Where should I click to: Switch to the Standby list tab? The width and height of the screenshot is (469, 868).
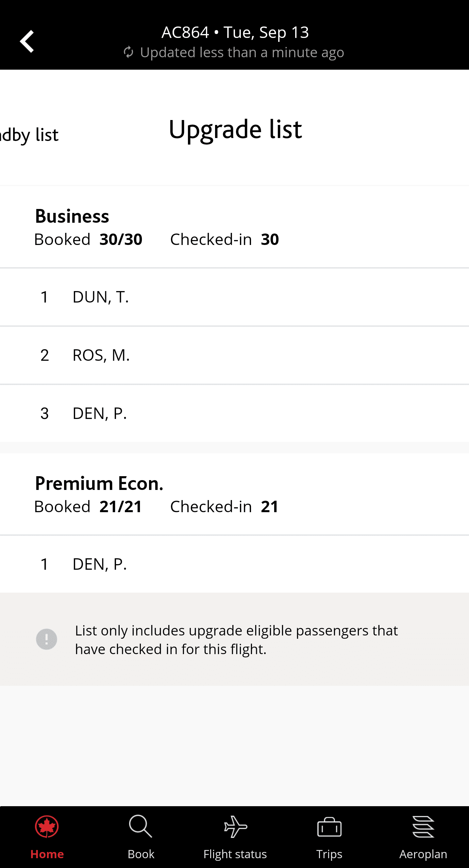[x=30, y=134]
